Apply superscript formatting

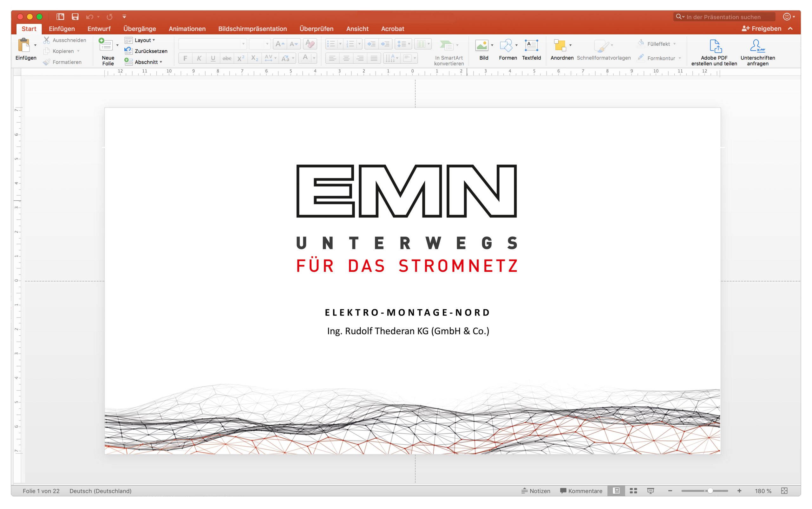tap(240, 58)
